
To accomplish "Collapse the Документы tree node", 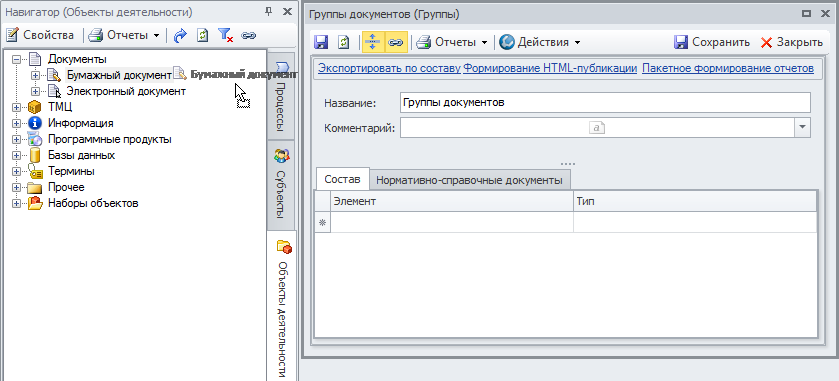I will tap(17, 59).
